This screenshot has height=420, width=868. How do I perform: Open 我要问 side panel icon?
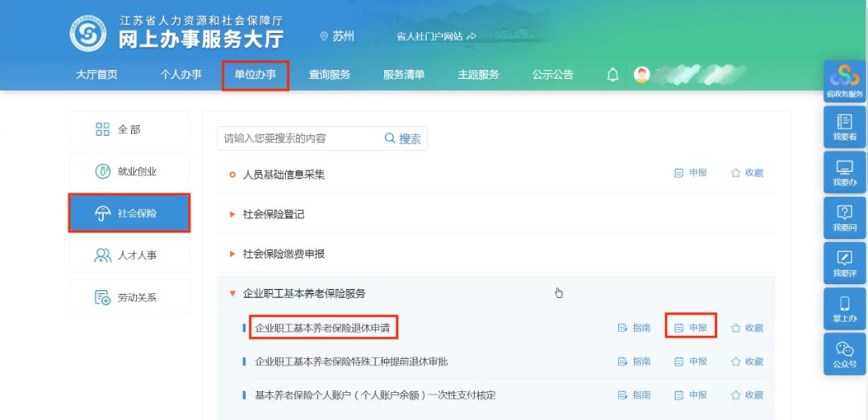(x=845, y=218)
